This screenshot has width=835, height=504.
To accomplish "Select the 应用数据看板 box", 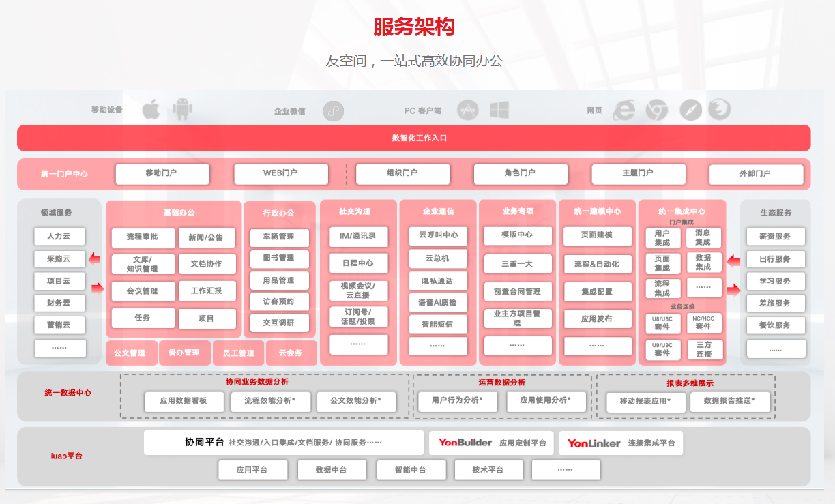I will pyautogui.click(x=184, y=401).
